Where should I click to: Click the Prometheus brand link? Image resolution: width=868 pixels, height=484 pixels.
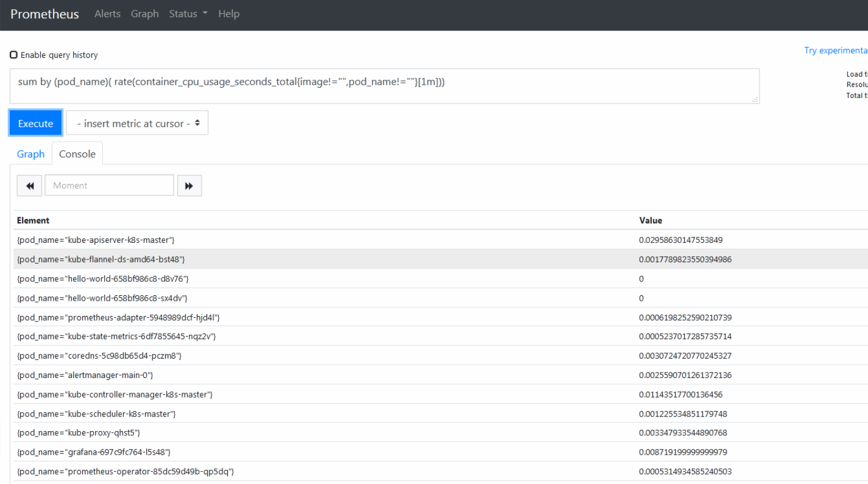pos(44,13)
